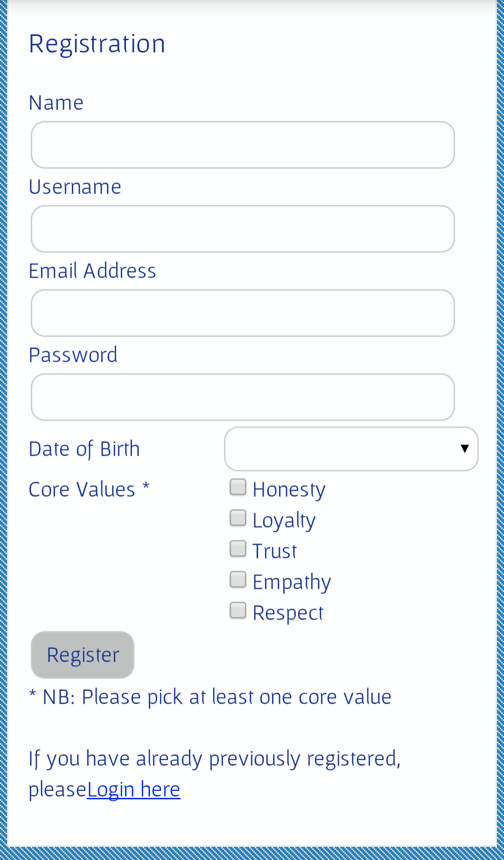Click the Date of Birth dropdown arrow
The image size is (504, 860).
464,449
